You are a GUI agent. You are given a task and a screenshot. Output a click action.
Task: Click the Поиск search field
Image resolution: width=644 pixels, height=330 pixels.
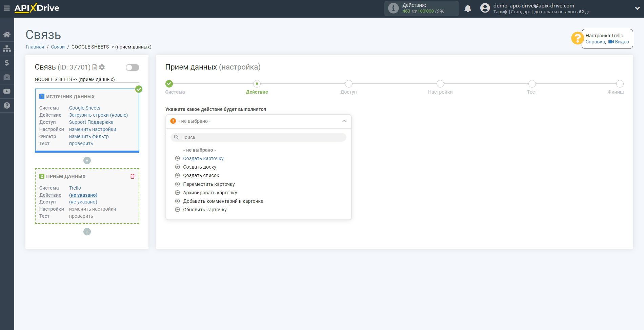(258, 137)
